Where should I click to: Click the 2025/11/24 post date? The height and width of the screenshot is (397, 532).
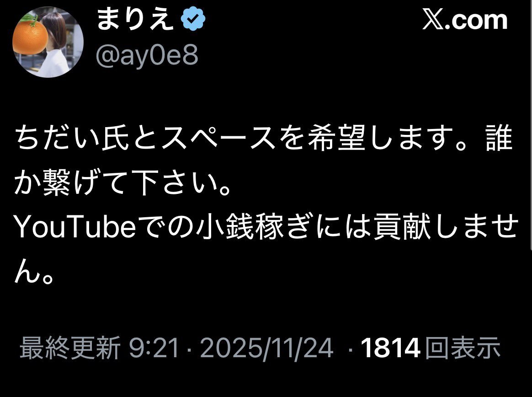[x=266, y=348]
